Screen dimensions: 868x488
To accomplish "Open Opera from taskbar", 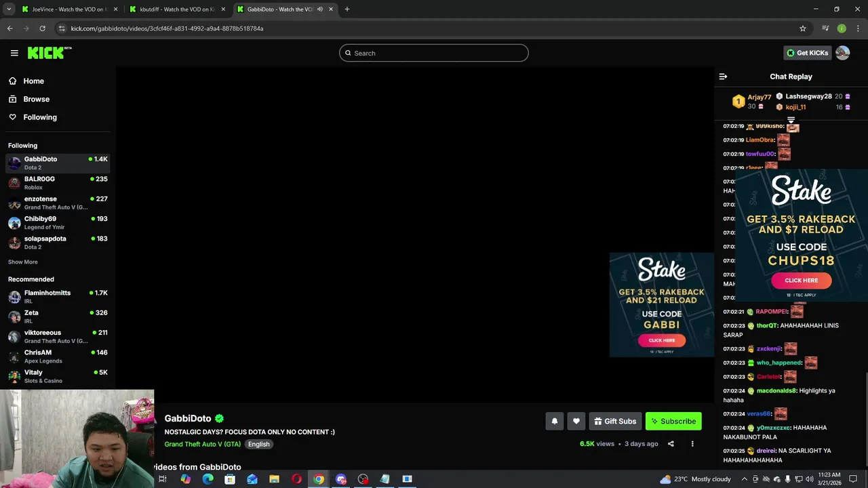I will coord(296,479).
